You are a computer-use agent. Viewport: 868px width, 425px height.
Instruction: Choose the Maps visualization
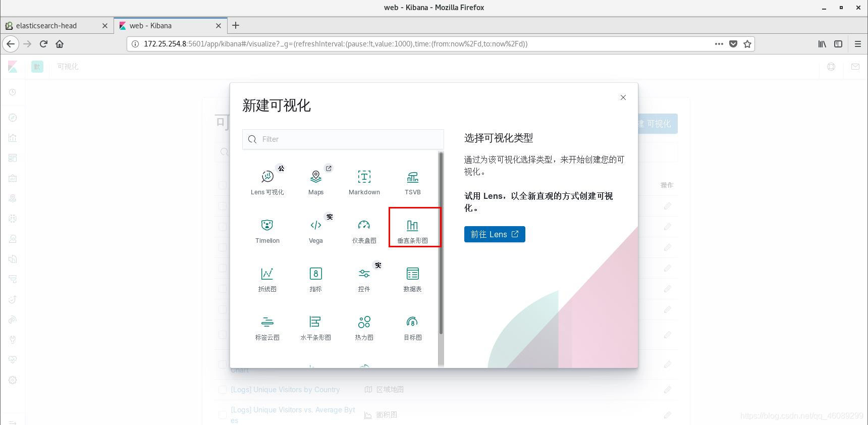tap(316, 182)
